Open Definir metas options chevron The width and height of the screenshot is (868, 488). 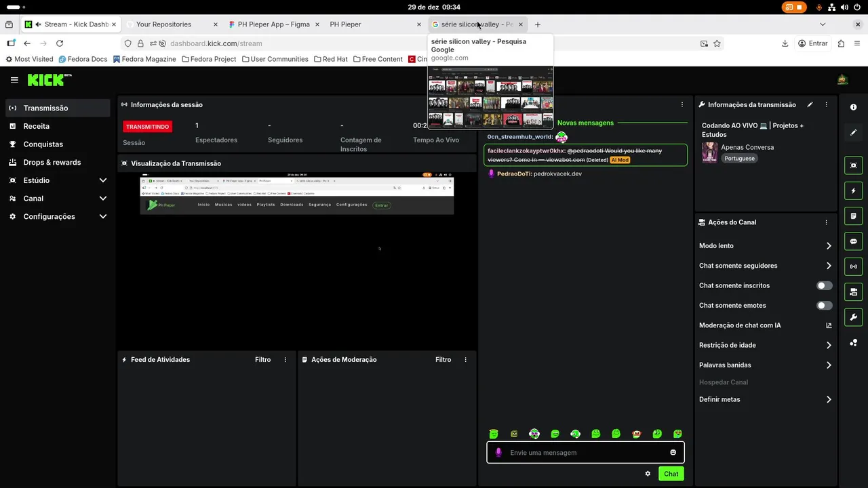pos(829,400)
